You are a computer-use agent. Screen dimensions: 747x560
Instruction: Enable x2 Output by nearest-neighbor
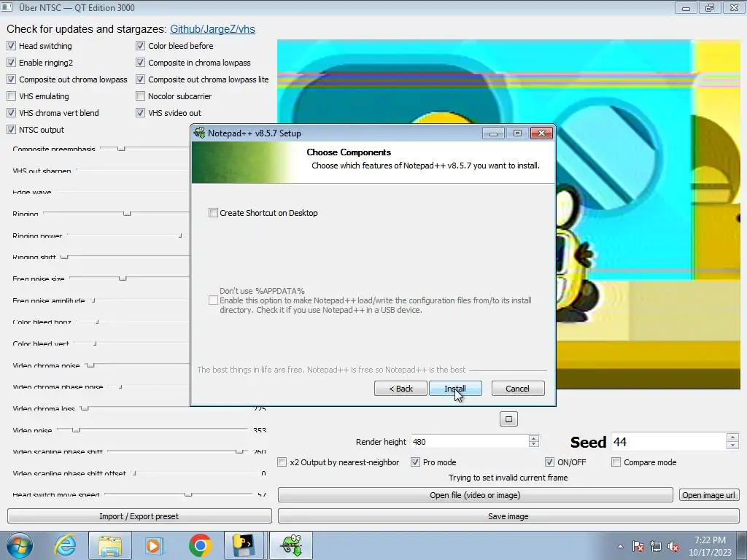pyautogui.click(x=282, y=462)
